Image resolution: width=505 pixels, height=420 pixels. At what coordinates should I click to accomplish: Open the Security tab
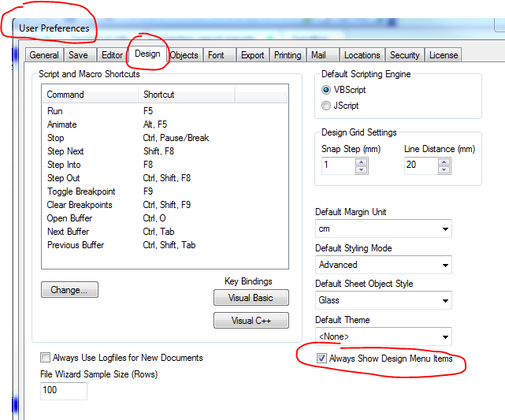405,55
